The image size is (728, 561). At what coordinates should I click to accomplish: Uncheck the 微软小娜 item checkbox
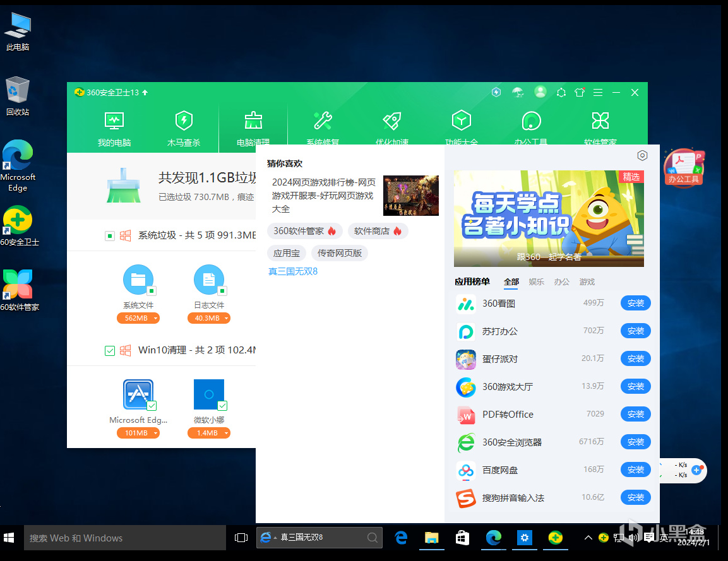coord(222,406)
